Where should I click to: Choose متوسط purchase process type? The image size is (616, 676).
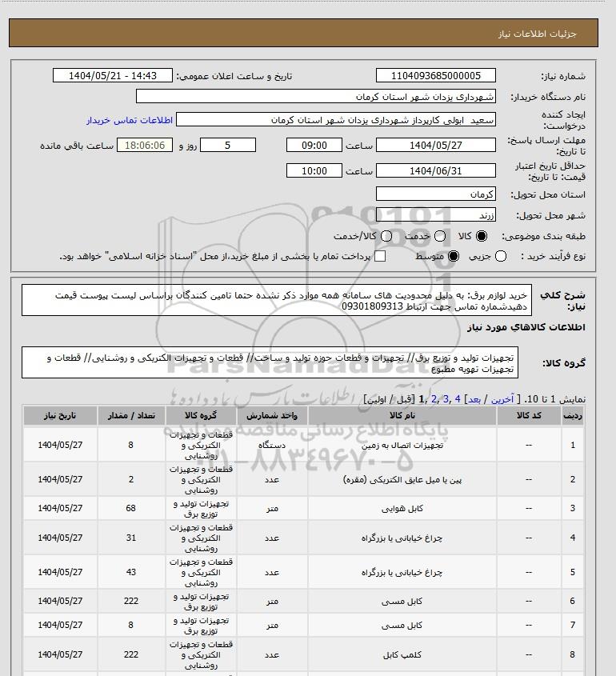[x=454, y=256]
